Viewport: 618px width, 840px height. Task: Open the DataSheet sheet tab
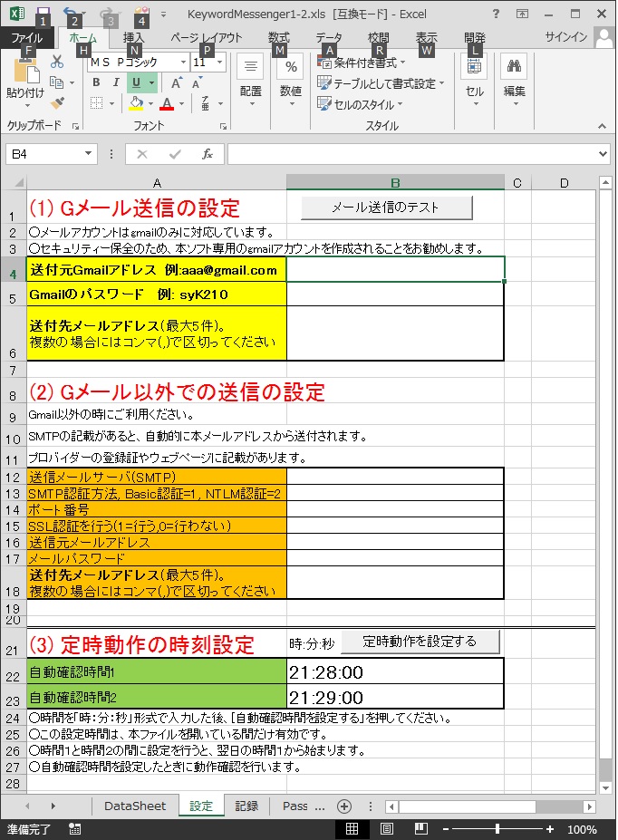point(135,806)
